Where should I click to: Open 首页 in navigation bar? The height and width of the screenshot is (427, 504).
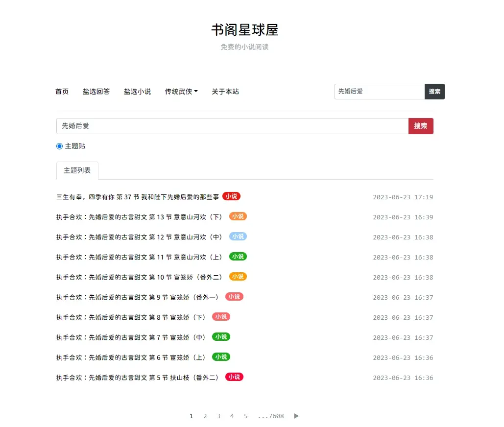point(62,92)
